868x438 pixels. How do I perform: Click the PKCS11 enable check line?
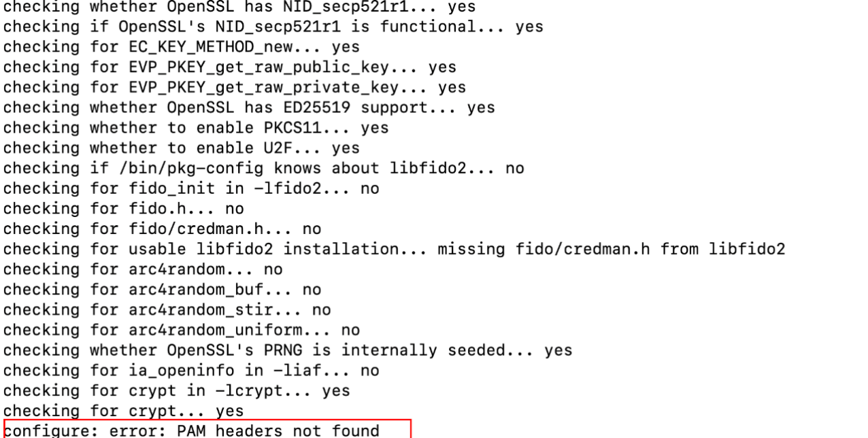click(196, 128)
